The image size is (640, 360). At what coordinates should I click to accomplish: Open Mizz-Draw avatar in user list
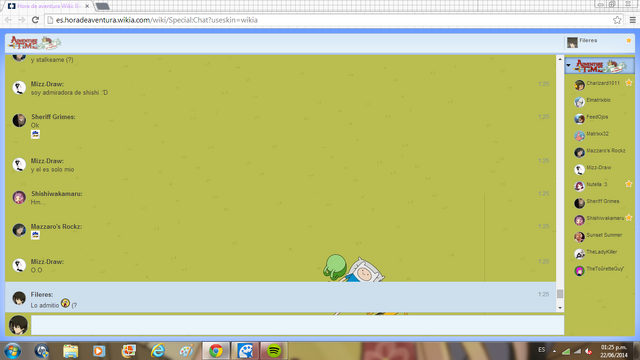579,169
